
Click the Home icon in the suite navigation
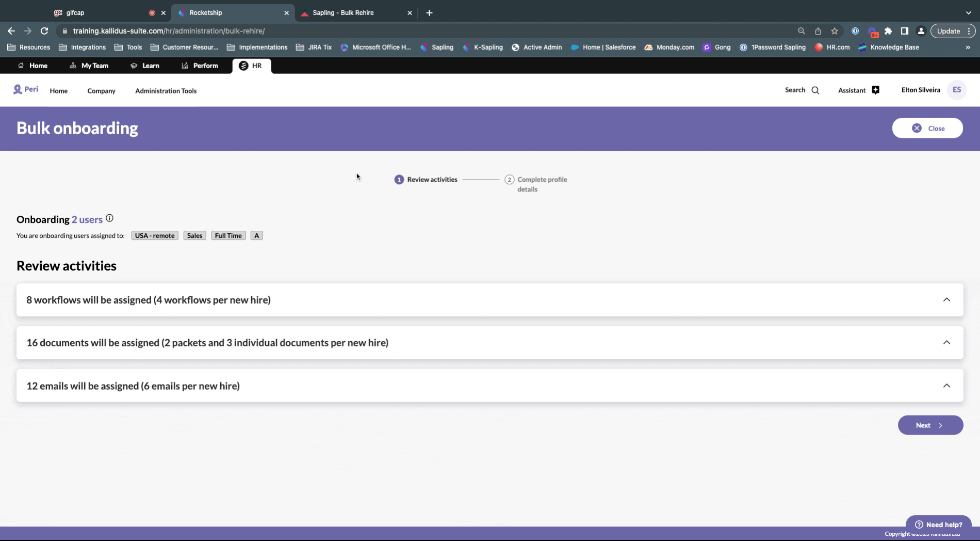[x=21, y=66]
